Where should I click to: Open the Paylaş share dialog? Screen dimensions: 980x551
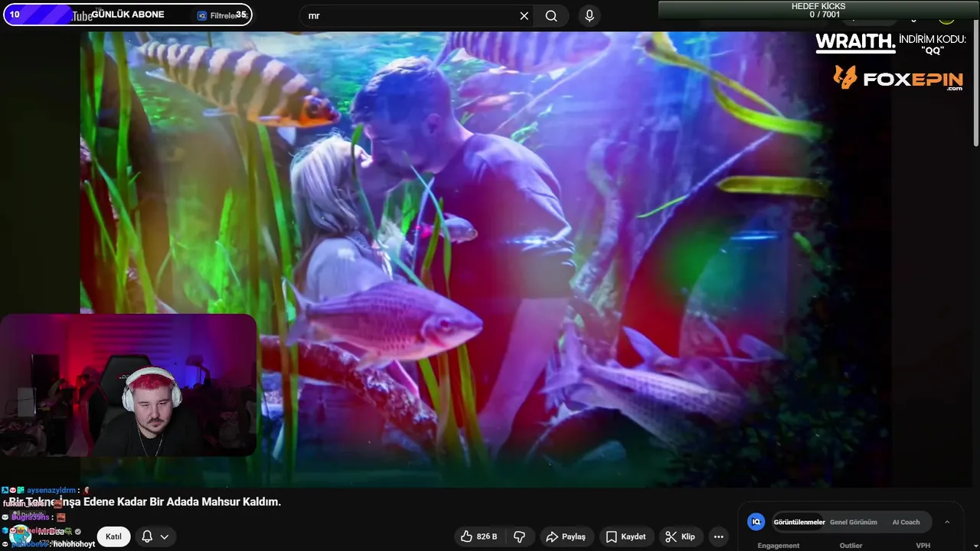coord(565,536)
